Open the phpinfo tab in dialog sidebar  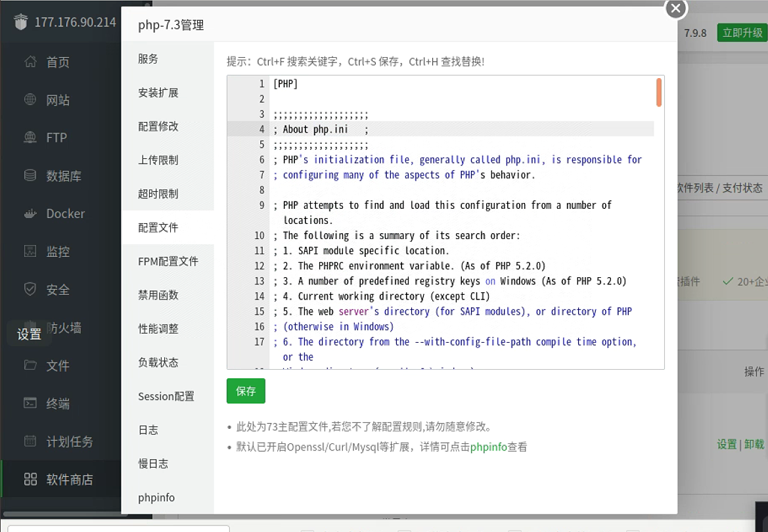click(x=168, y=497)
